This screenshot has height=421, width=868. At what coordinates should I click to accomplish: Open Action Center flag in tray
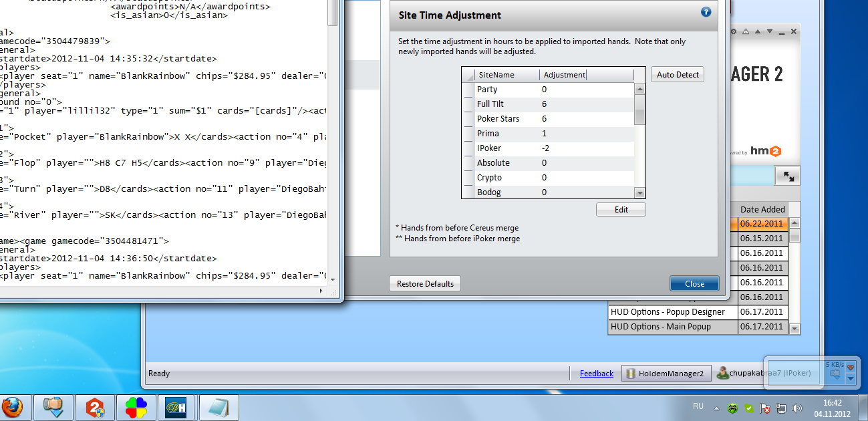766,408
